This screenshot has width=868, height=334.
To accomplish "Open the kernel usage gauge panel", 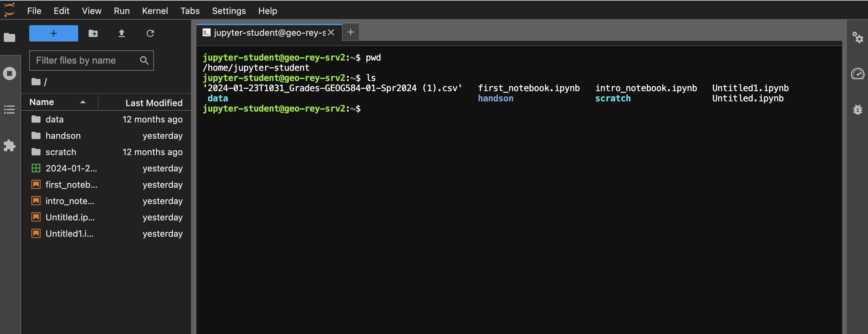I will click(x=857, y=73).
